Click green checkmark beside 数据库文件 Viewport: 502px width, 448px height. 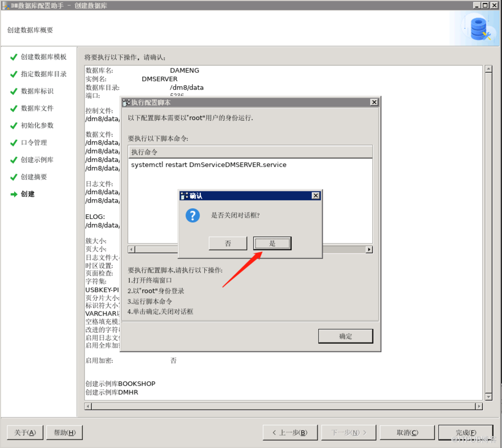pos(14,108)
